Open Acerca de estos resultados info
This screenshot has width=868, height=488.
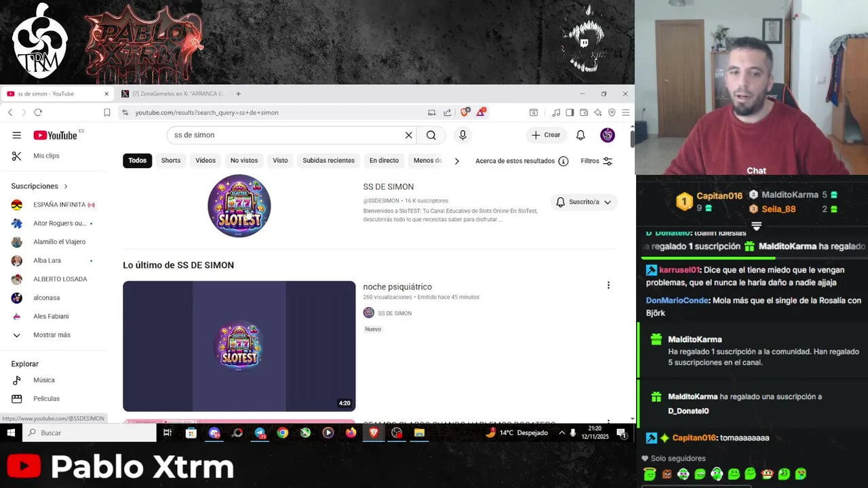tap(521, 161)
